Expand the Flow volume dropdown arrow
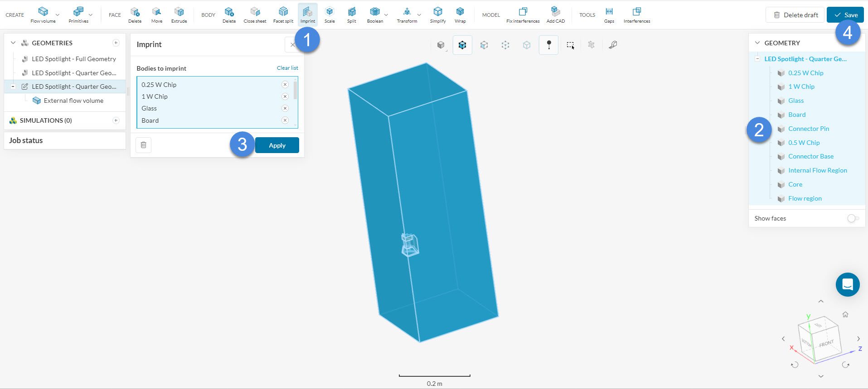This screenshot has height=389, width=868. pyautogui.click(x=58, y=15)
